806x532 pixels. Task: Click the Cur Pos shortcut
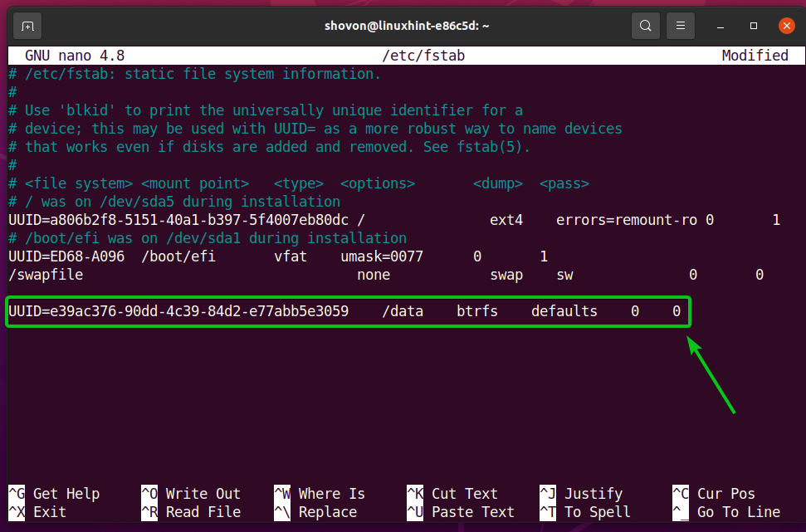pos(714,494)
